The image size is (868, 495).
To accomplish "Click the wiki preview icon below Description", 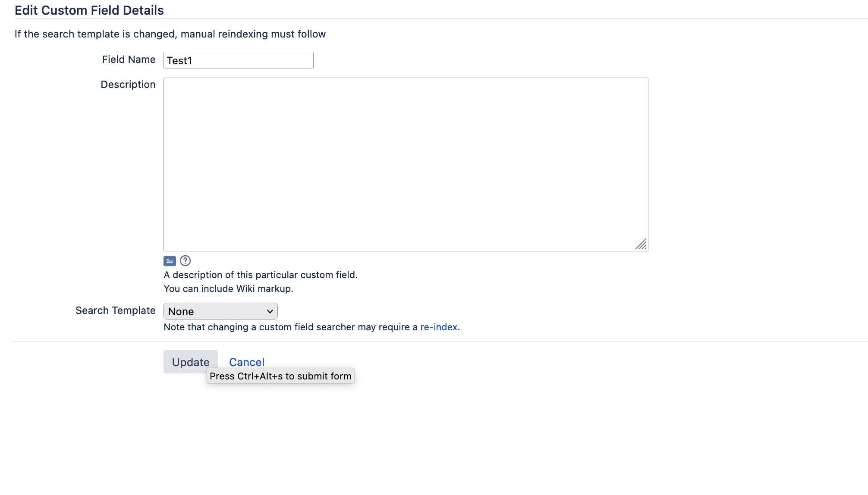I will point(170,261).
